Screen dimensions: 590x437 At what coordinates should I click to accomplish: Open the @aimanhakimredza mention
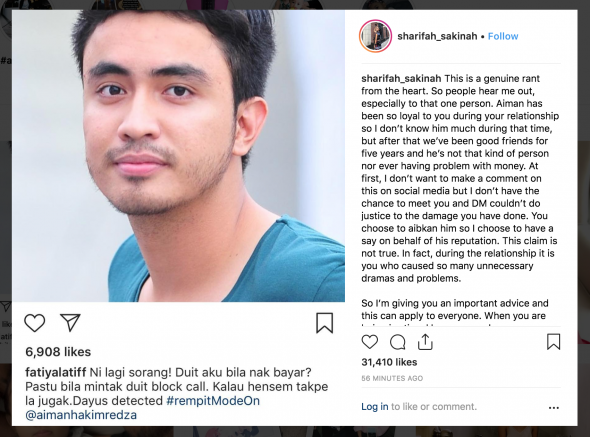pos(81,415)
